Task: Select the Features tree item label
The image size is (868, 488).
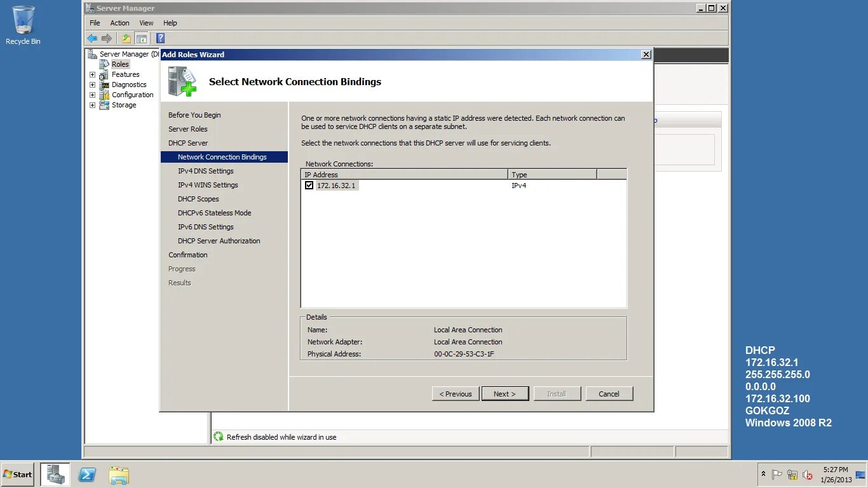Action: (125, 74)
